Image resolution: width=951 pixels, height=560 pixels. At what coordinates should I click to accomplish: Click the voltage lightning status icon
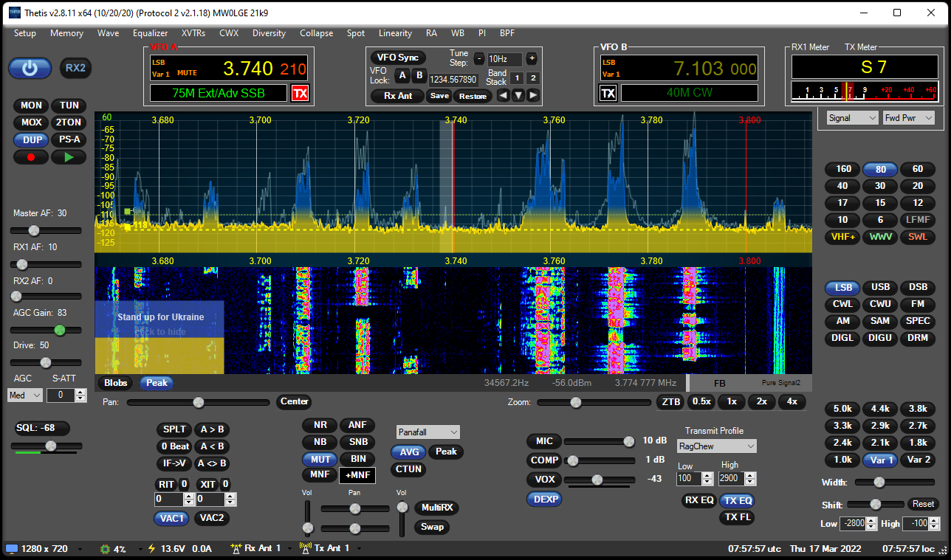pyautogui.click(x=152, y=549)
